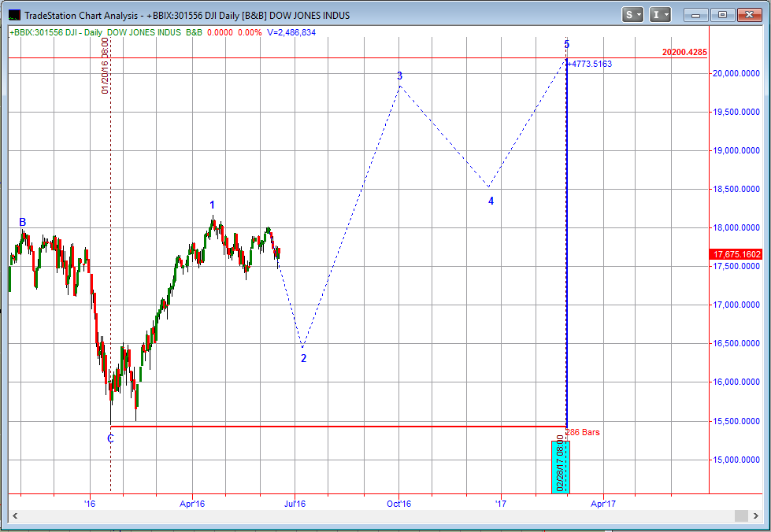This screenshot has width=771, height=532.
Task: Open the S dropdown button in title bar
Action: 632,15
